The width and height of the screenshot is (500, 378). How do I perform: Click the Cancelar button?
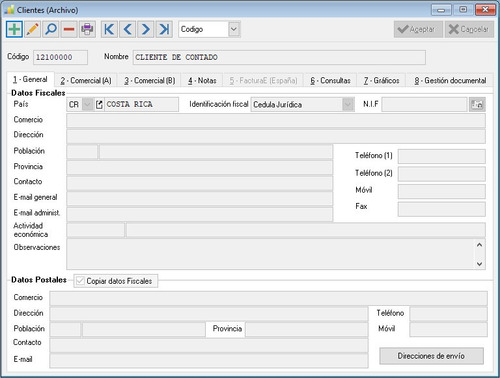pyautogui.click(x=469, y=29)
